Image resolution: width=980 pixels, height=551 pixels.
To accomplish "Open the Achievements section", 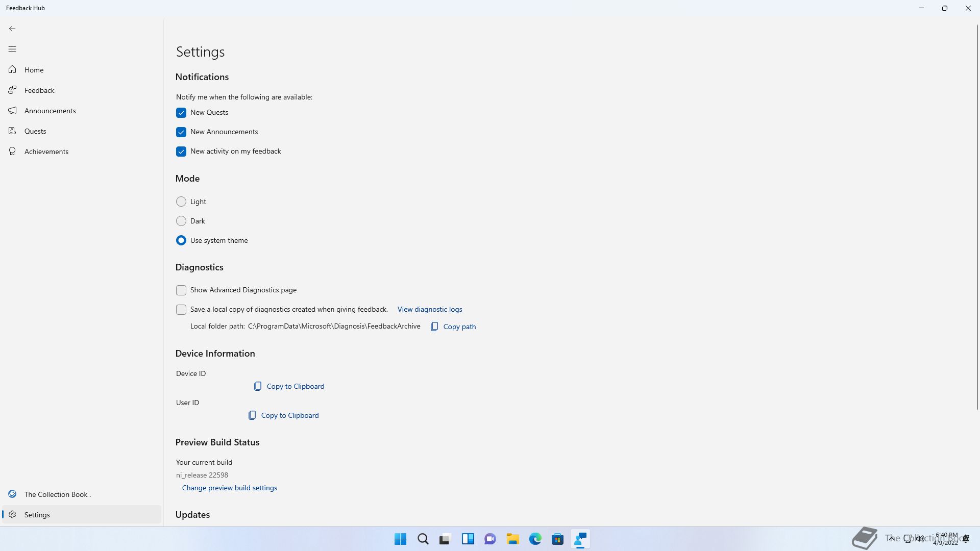I will (x=82, y=152).
